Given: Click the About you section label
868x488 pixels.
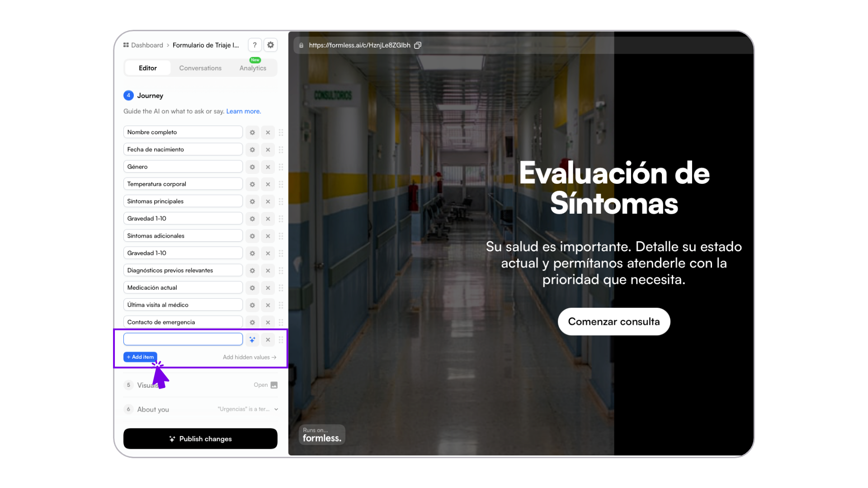Looking at the screenshot, I should tap(153, 409).
